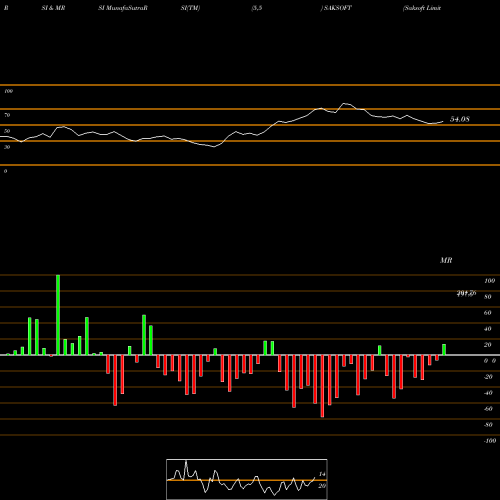Click the 14 label in mini chart
The height and width of the screenshot is (500, 500).
[322, 474]
